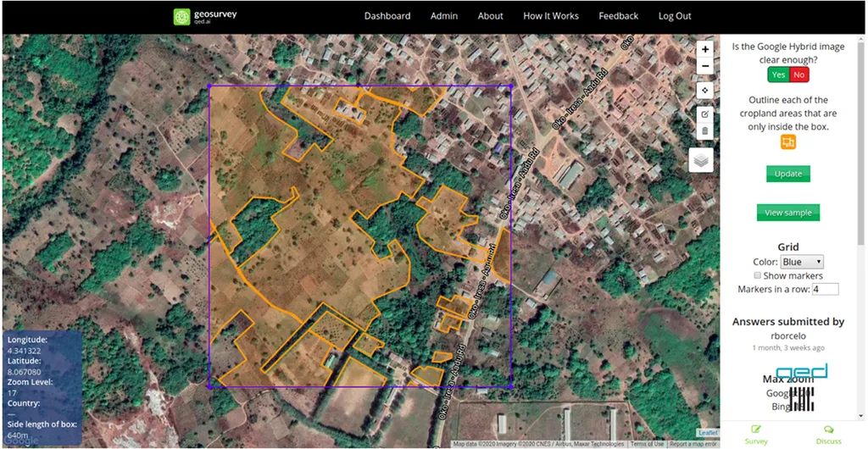868x449 pixels.
Task: Open the map layers switcher
Action: click(701, 160)
